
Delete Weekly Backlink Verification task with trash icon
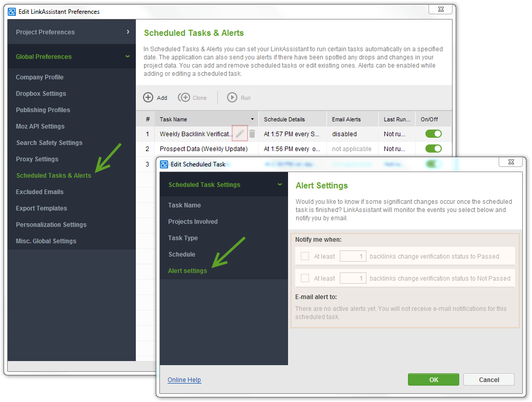click(x=252, y=134)
